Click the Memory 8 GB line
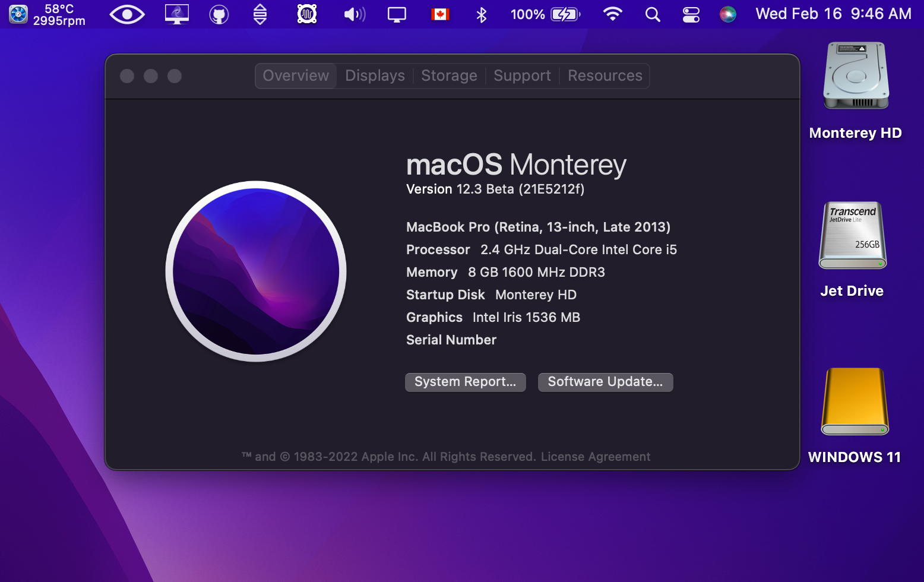 point(505,272)
